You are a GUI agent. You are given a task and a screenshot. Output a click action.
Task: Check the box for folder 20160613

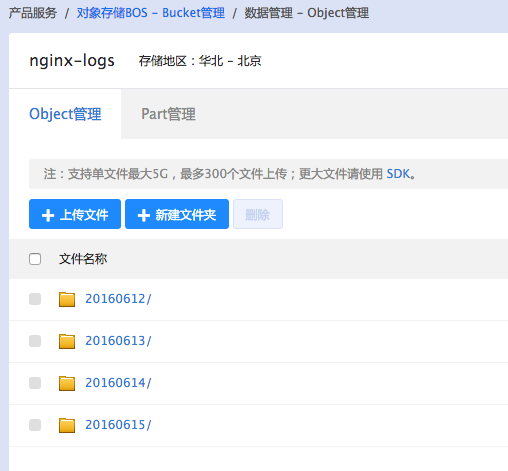(35, 341)
